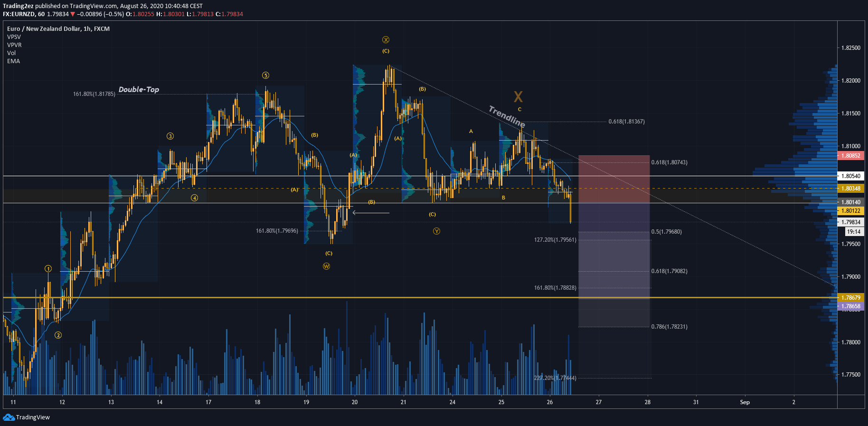The height and width of the screenshot is (426, 868).
Task: Click the Vol indicator label
Action: (11, 53)
